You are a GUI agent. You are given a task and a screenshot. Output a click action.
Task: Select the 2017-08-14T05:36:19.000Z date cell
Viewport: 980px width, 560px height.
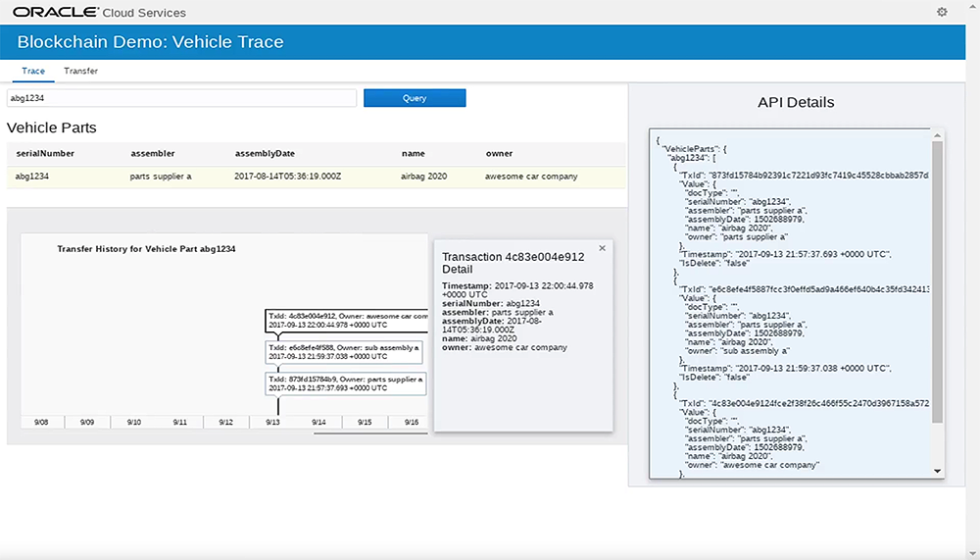[x=287, y=177]
